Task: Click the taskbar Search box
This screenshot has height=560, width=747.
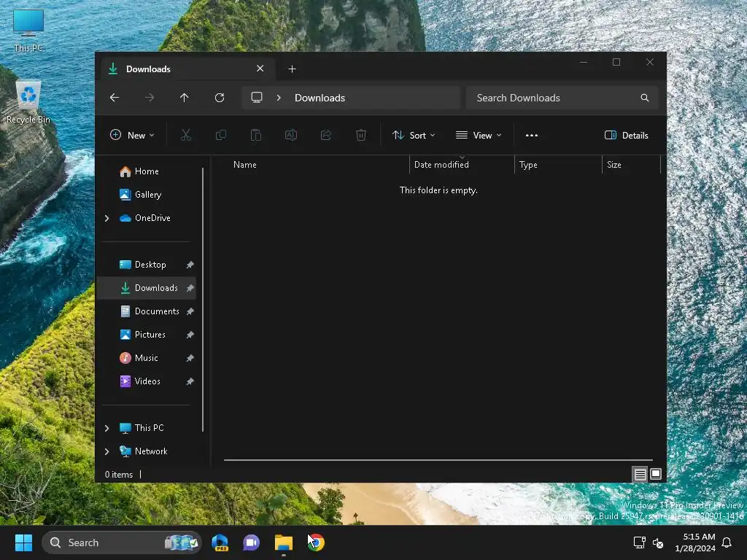Action: pos(122,542)
